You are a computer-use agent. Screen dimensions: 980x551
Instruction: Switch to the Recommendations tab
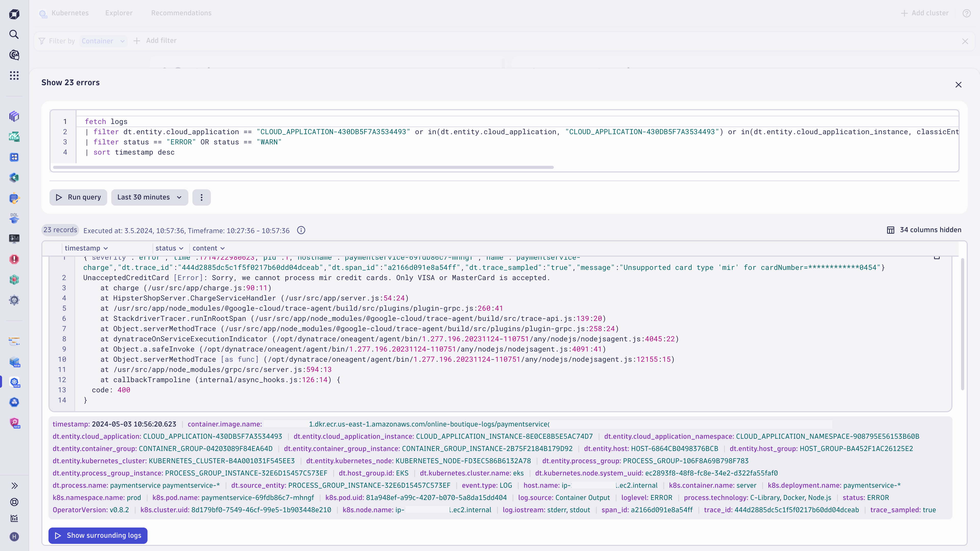click(x=181, y=13)
